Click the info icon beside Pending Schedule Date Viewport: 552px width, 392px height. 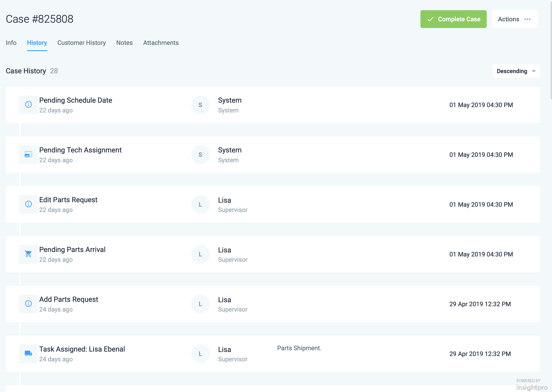[28, 104]
